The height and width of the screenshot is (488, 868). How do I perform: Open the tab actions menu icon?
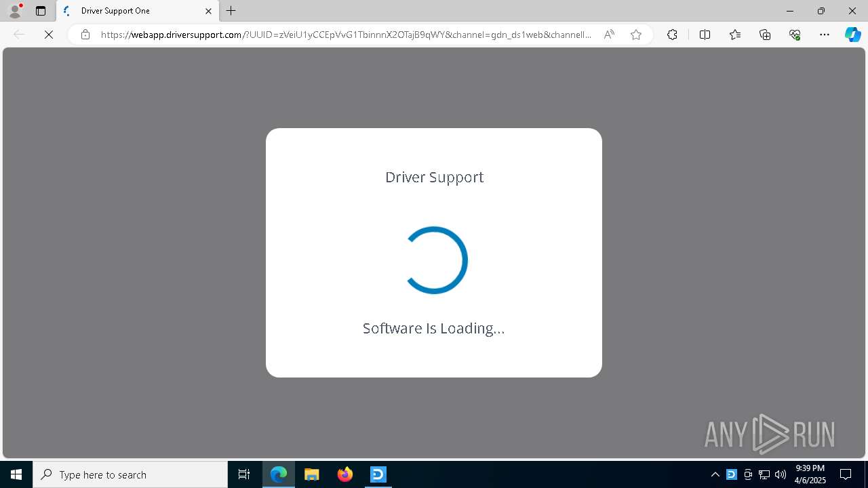[41, 11]
